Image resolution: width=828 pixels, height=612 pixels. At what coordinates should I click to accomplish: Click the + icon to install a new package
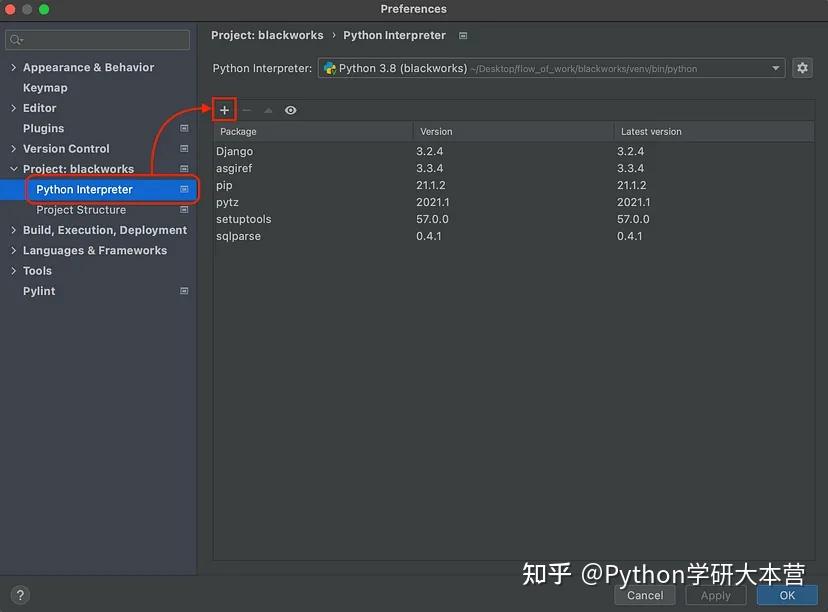(x=224, y=109)
